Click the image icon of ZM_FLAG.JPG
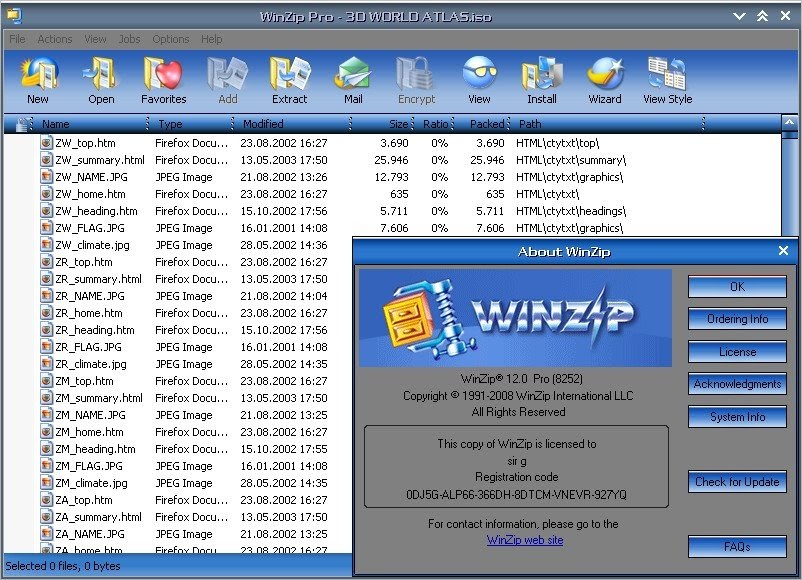Viewport: 802px width, 580px height. [x=47, y=466]
